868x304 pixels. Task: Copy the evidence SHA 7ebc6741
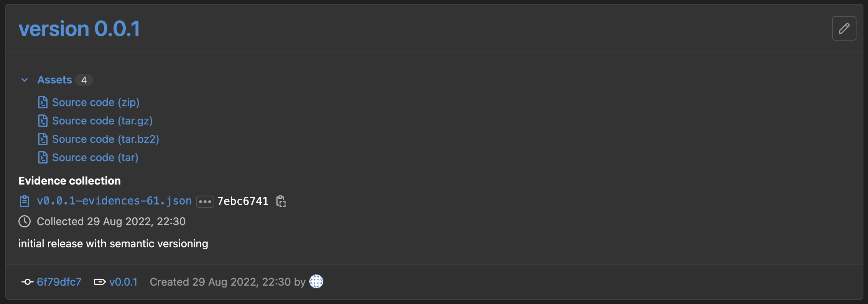point(281,201)
